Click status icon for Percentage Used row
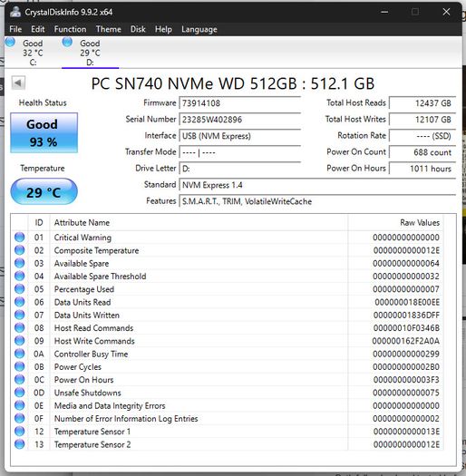 [x=19, y=289]
